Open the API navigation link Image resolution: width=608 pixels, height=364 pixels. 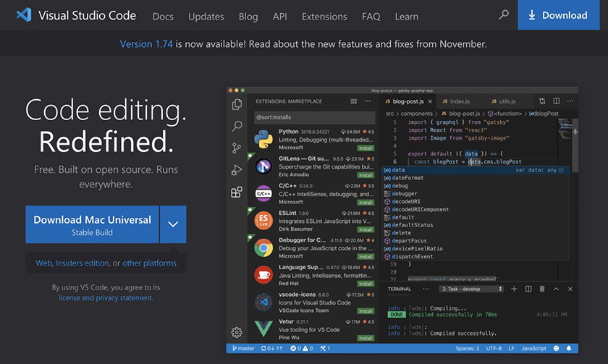(x=279, y=17)
